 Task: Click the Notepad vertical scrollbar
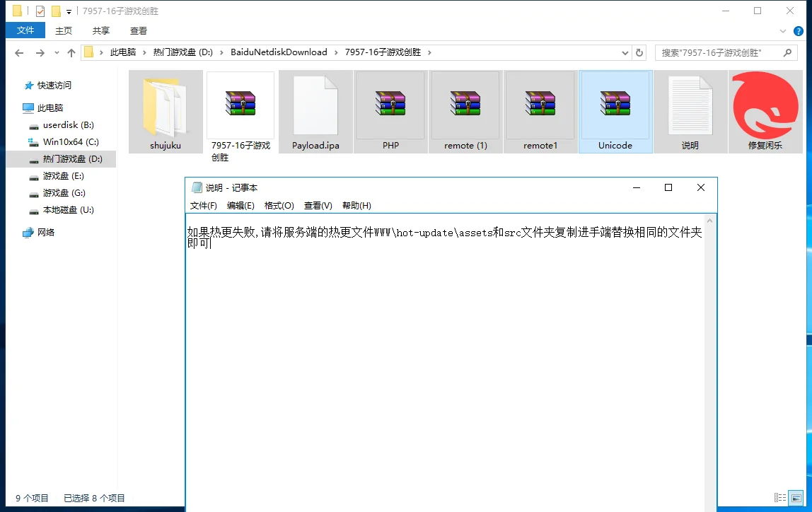coord(711,354)
